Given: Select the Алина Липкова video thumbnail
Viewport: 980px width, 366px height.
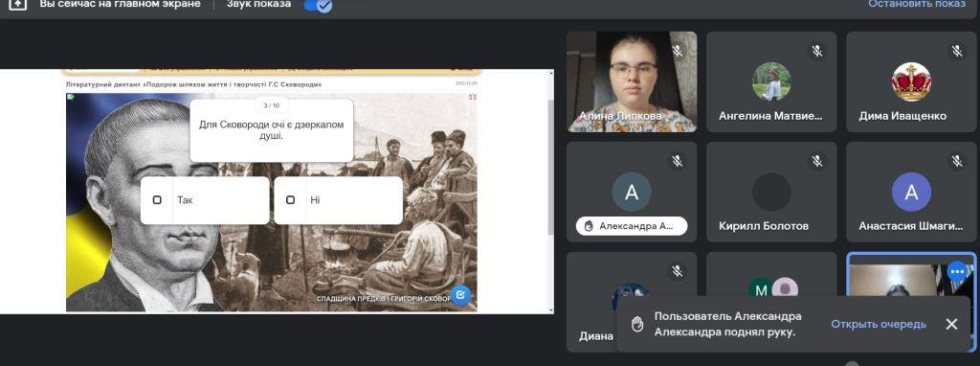Looking at the screenshot, I should pos(632,81).
